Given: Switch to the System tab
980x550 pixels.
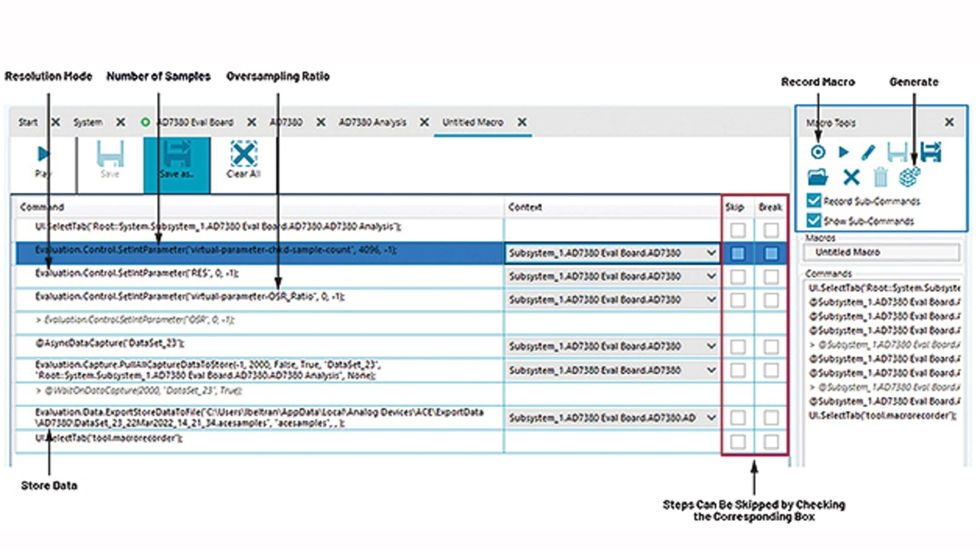Looking at the screenshot, I should tap(88, 122).
